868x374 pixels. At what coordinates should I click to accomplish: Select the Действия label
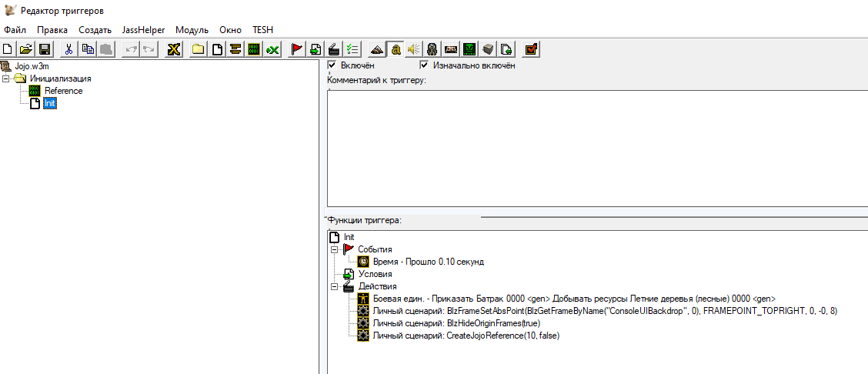(x=377, y=286)
